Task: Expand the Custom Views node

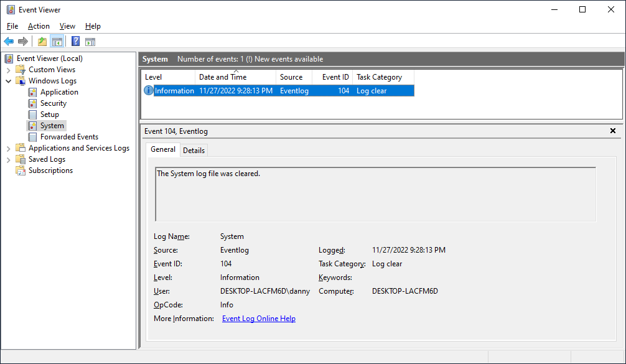Action: click(8, 70)
